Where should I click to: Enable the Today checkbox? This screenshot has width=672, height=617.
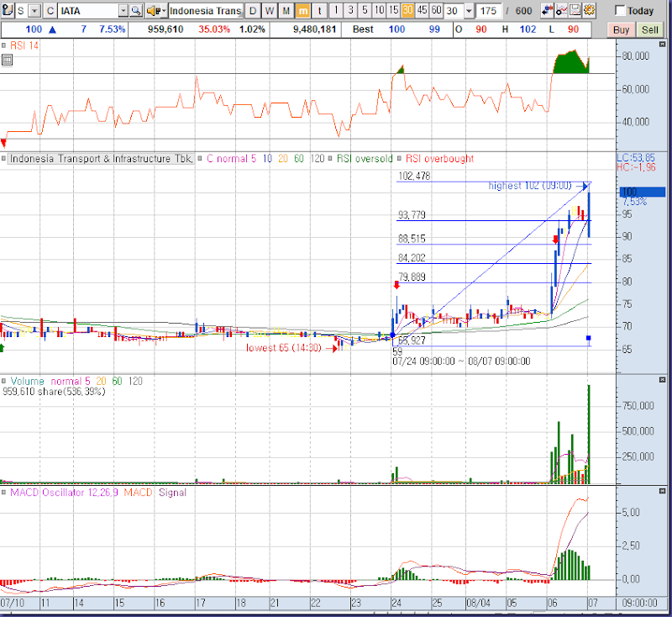(x=620, y=10)
